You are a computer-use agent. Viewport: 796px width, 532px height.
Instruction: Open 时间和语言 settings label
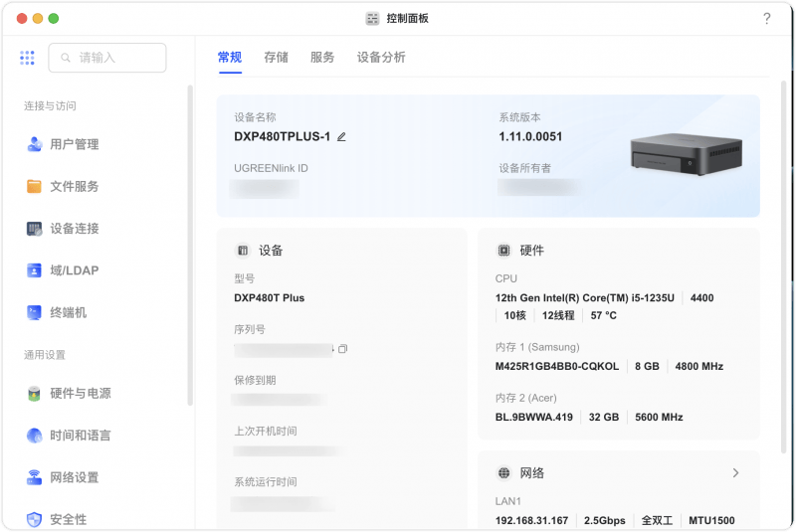pos(81,436)
